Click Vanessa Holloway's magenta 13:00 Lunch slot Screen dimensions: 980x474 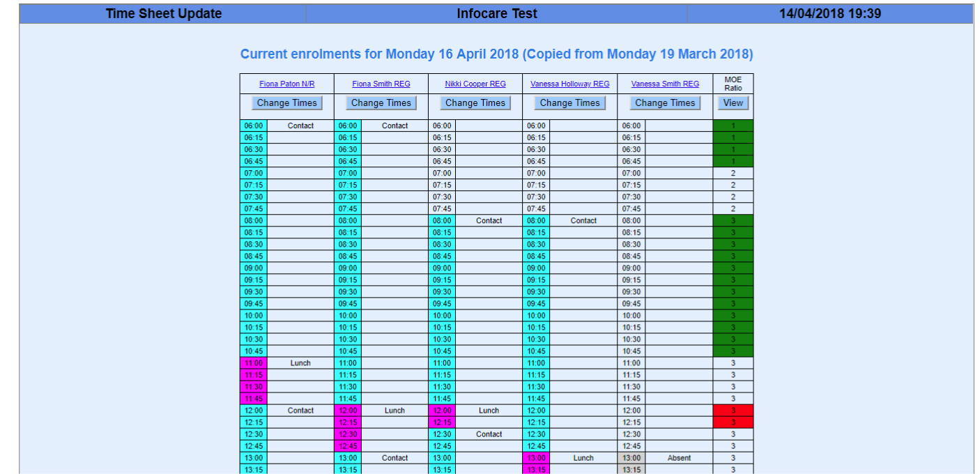[536, 458]
